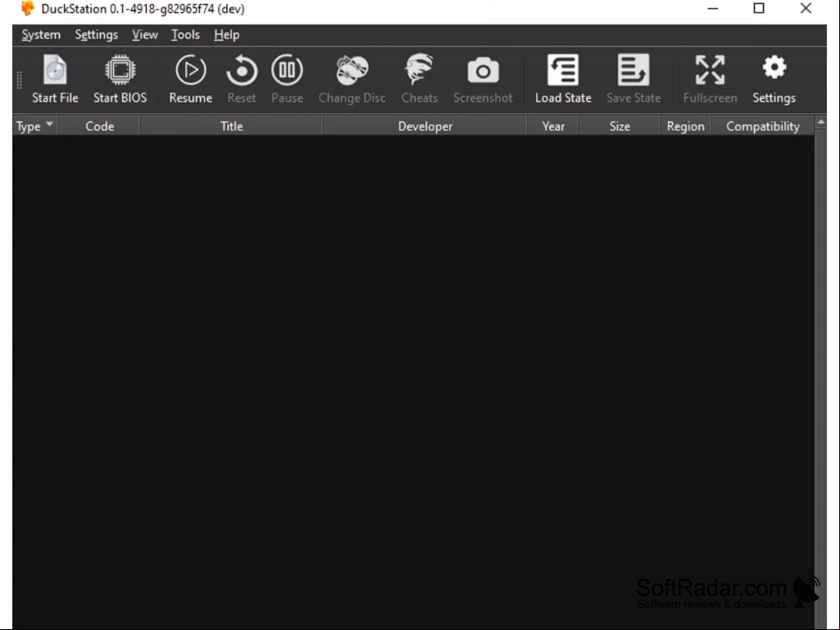The image size is (840, 630).
Task: Open the System menu
Action: (41, 35)
